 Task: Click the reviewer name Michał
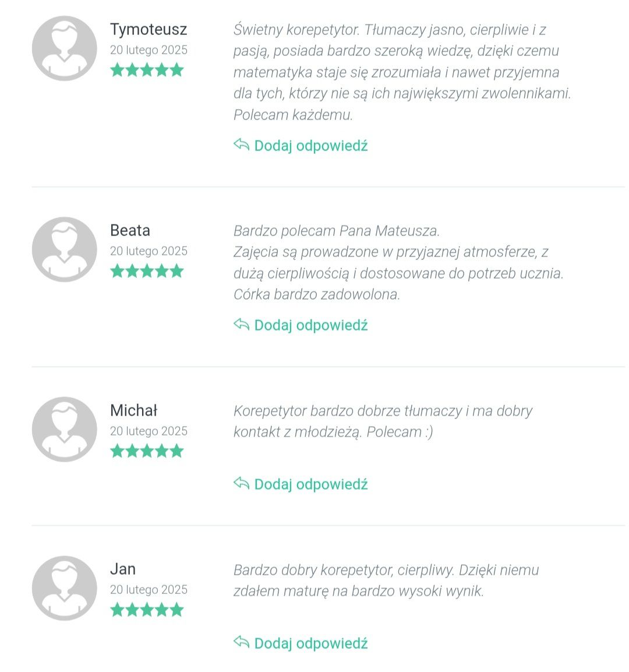point(133,410)
